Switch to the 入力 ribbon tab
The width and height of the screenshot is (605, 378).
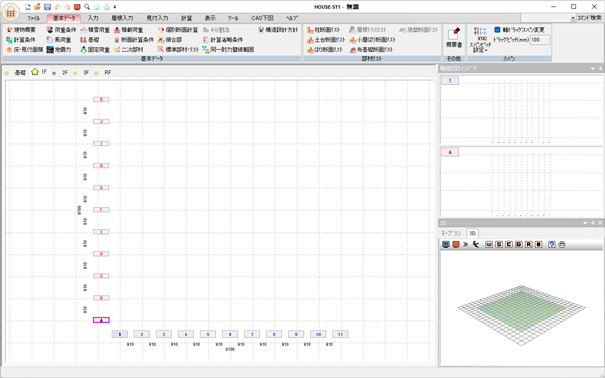(93, 18)
